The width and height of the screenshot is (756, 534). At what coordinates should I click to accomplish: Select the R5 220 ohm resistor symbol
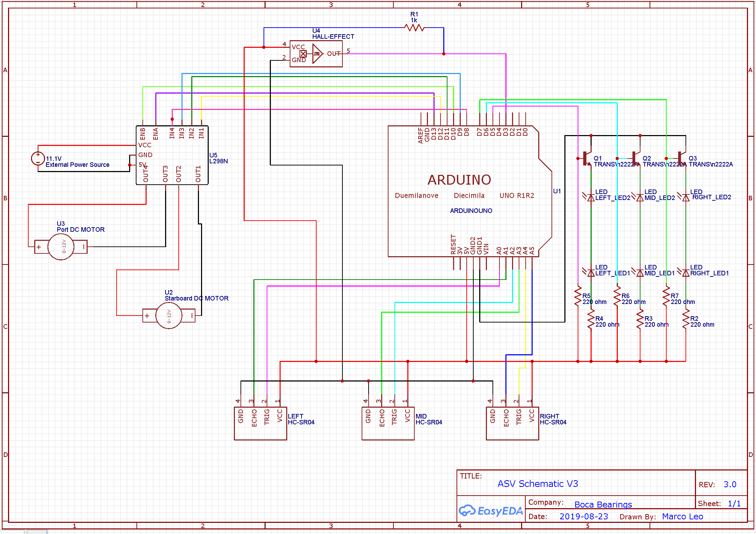(x=578, y=296)
